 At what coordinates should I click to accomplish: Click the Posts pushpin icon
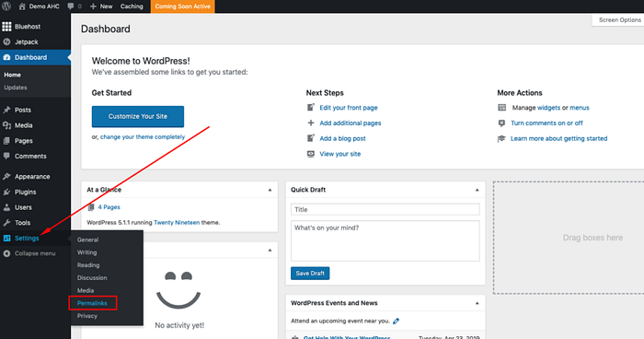[6, 110]
